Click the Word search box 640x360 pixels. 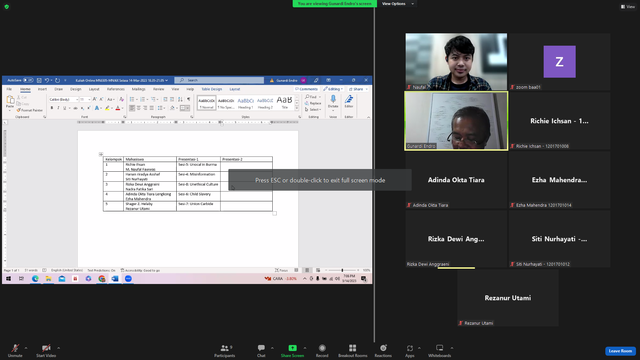(x=219, y=80)
